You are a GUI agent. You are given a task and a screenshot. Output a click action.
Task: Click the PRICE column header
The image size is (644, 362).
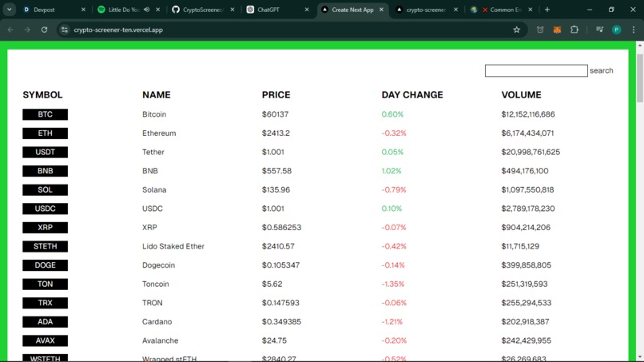pyautogui.click(x=276, y=95)
